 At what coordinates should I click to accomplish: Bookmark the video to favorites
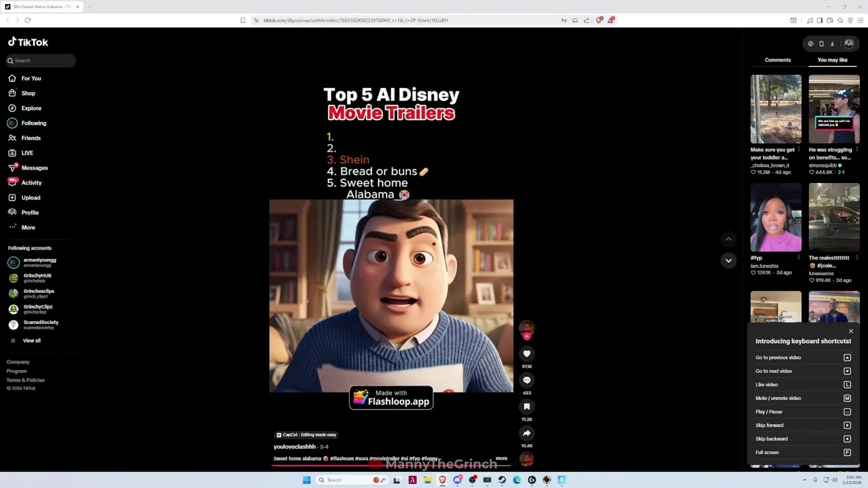(x=527, y=407)
